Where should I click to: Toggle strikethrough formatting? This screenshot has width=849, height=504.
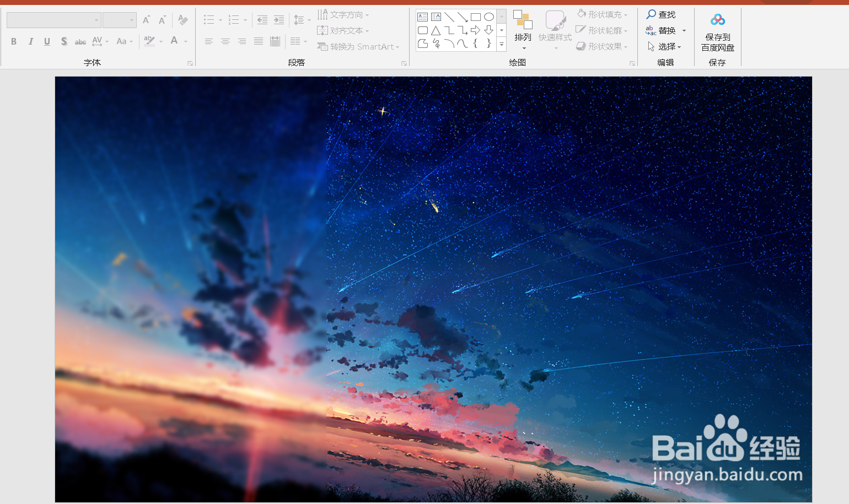coord(80,42)
